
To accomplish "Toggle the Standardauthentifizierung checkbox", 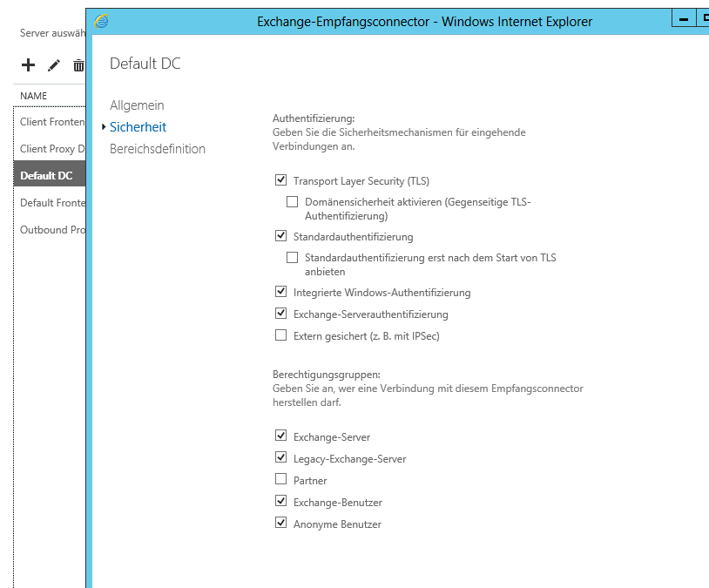I will pos(280,236).
